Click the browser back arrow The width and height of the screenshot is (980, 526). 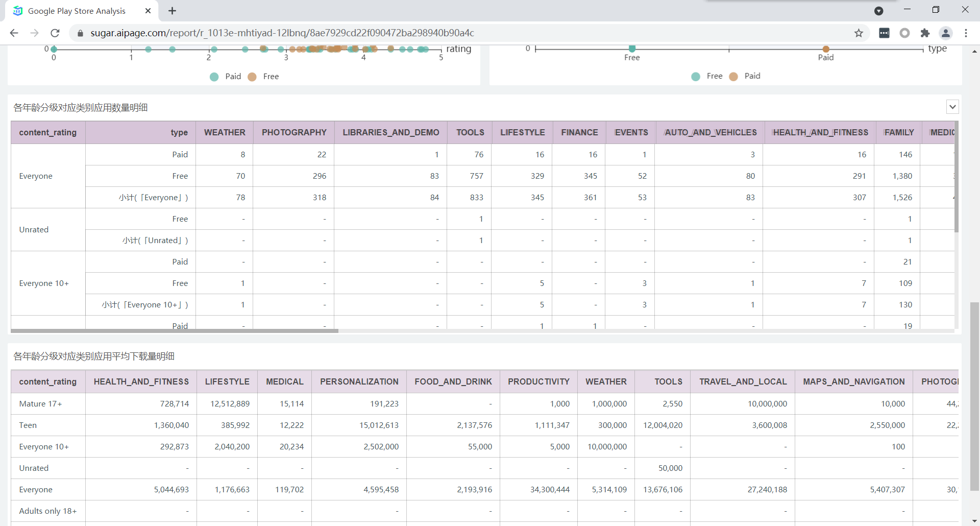pyautogui.click(x=14, y=33)
